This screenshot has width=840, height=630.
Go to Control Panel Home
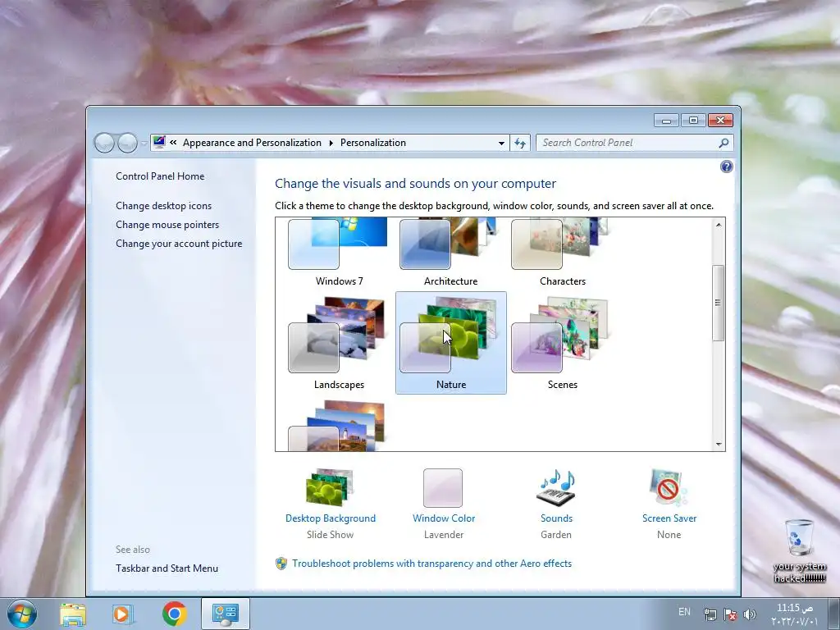pyautogui.click(x=160, y=176)
